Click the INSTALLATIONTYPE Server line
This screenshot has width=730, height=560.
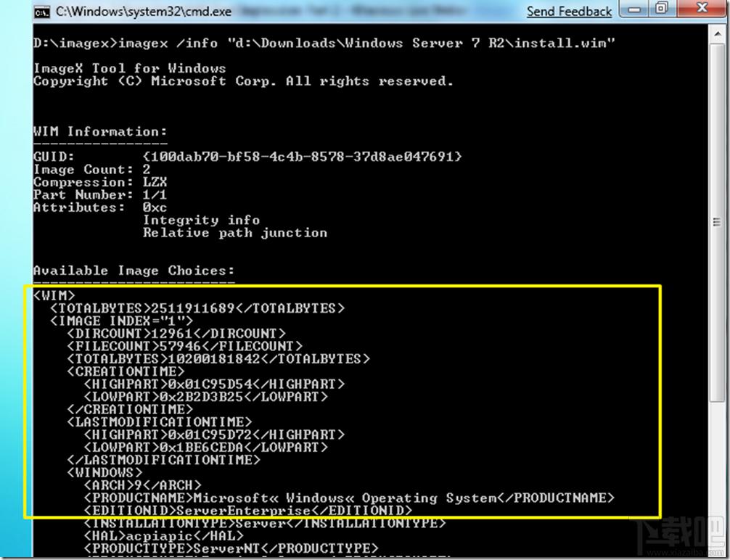(x=264, y=523)
